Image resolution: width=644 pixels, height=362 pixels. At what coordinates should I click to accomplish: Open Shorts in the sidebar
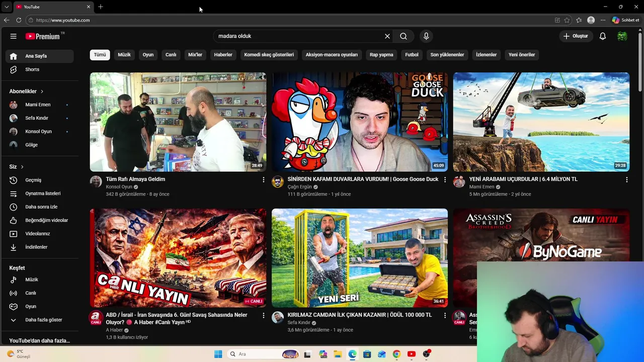pos(40,69)
